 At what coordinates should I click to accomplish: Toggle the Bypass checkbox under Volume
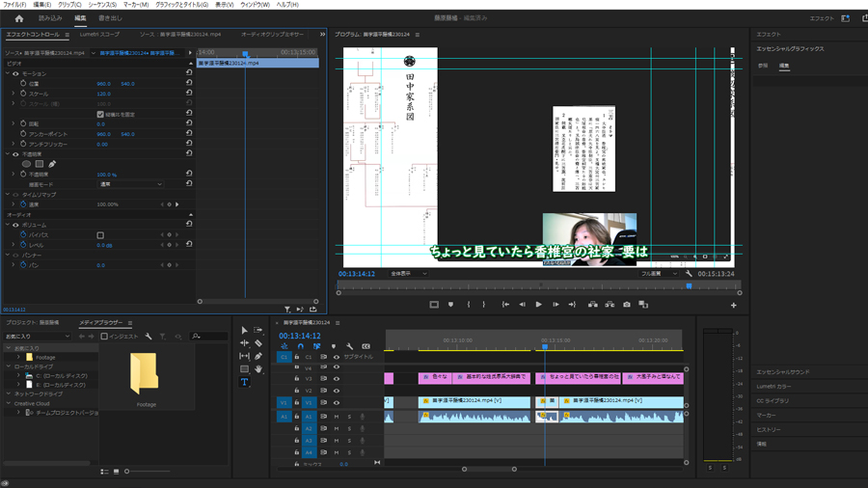[x=100, y=234]
